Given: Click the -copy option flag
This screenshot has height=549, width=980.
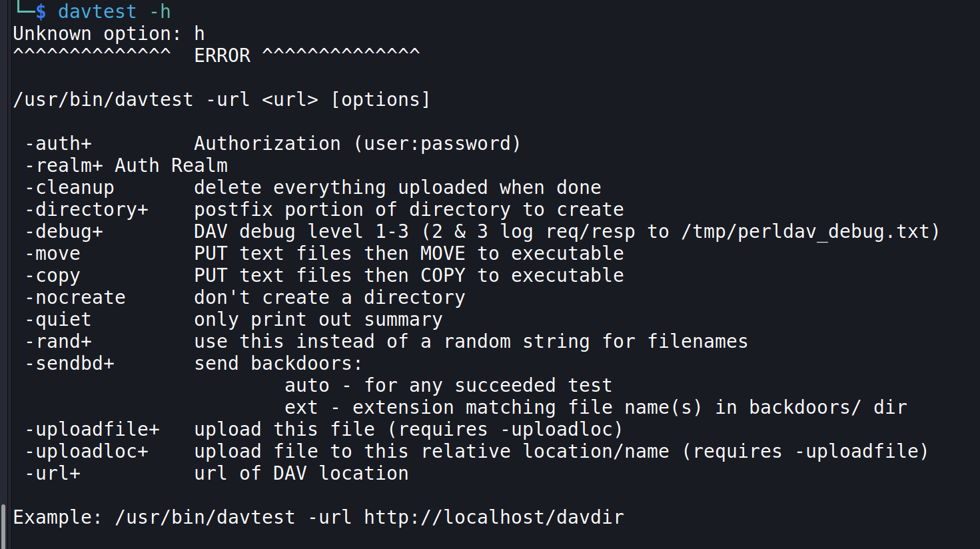Looking at the screenshot, I should pyautogui.click(x=53, y=276).
